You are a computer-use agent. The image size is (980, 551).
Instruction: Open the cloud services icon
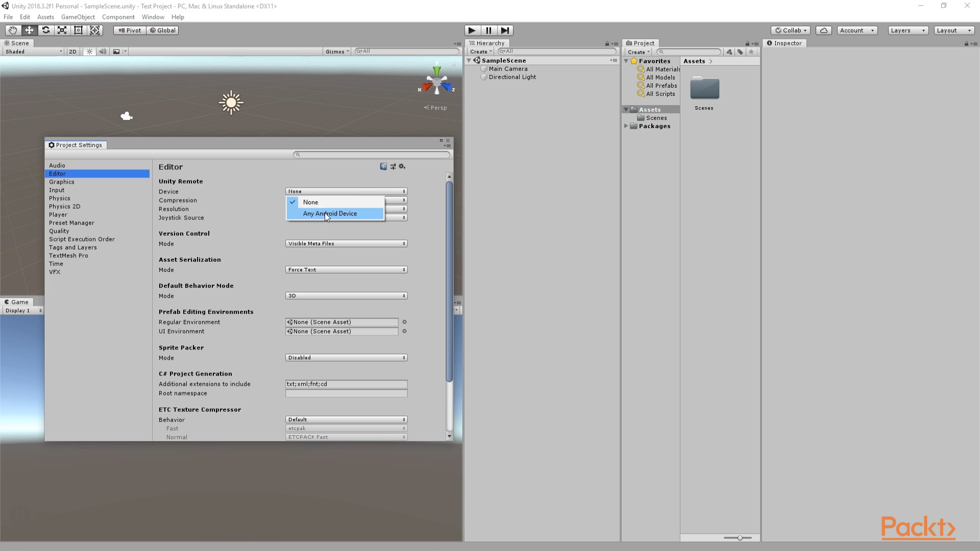[824, 31]
